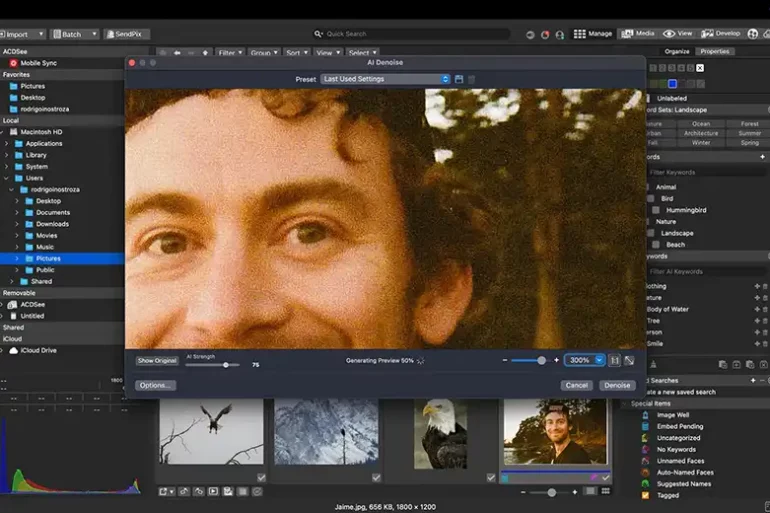Open the Preset Last Used Settings dropdown
The width and height of the screenshot is (770, 513).
(385, 79)
